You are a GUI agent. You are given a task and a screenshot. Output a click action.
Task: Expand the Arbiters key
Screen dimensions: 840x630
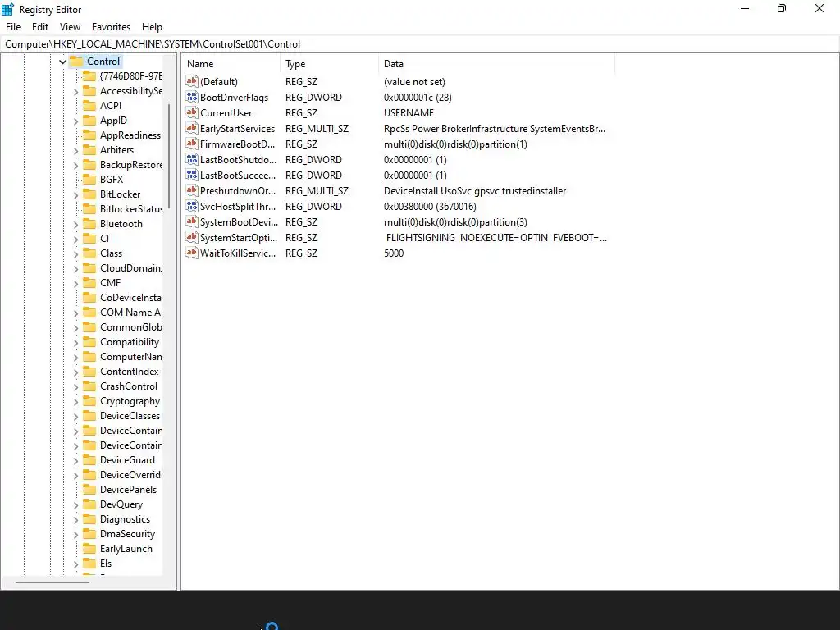click(x=75, y=151)
